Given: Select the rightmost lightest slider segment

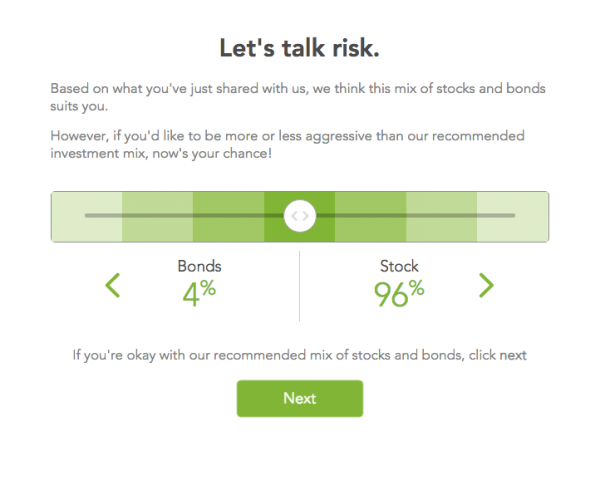Looking at the screenshot, I should tap(512, 232).
